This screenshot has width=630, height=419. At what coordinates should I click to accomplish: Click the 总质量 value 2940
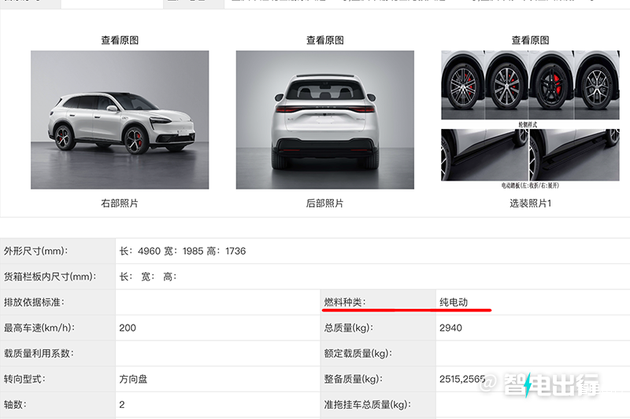tap(451, 328)
